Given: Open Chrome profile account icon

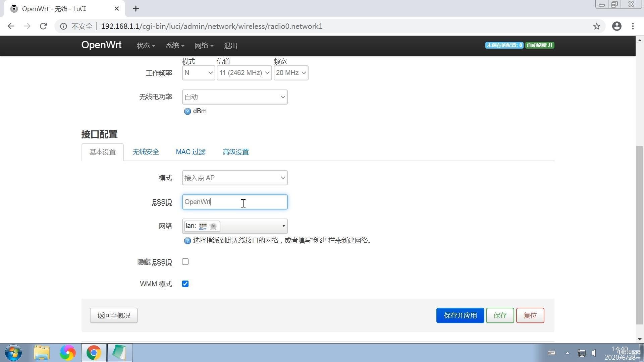Looking at the screenshot, I should tap(616, 26).
